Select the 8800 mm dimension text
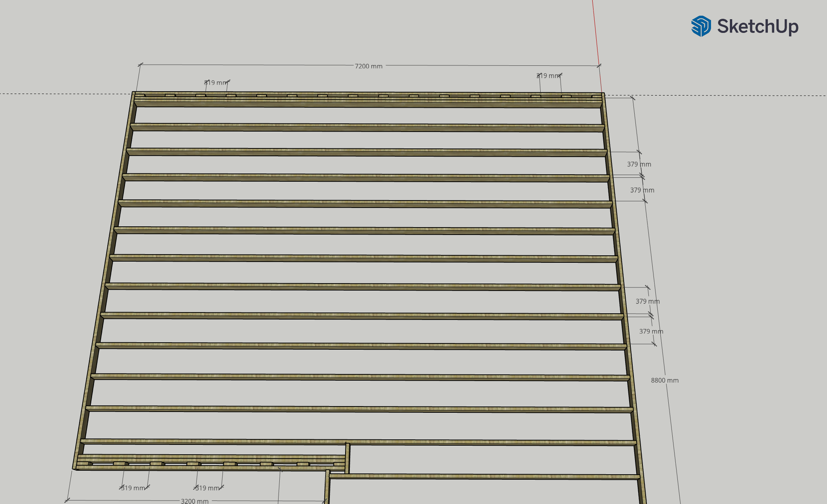 point(665,380)
